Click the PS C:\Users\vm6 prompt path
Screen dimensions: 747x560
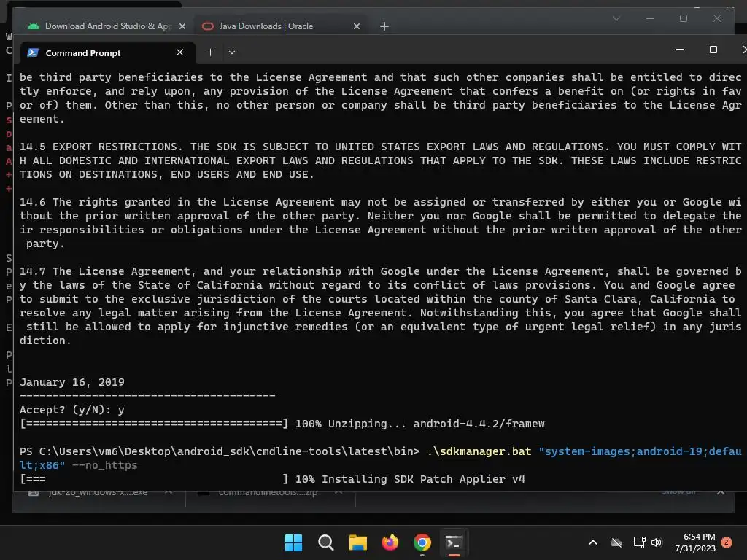[220, 451]
